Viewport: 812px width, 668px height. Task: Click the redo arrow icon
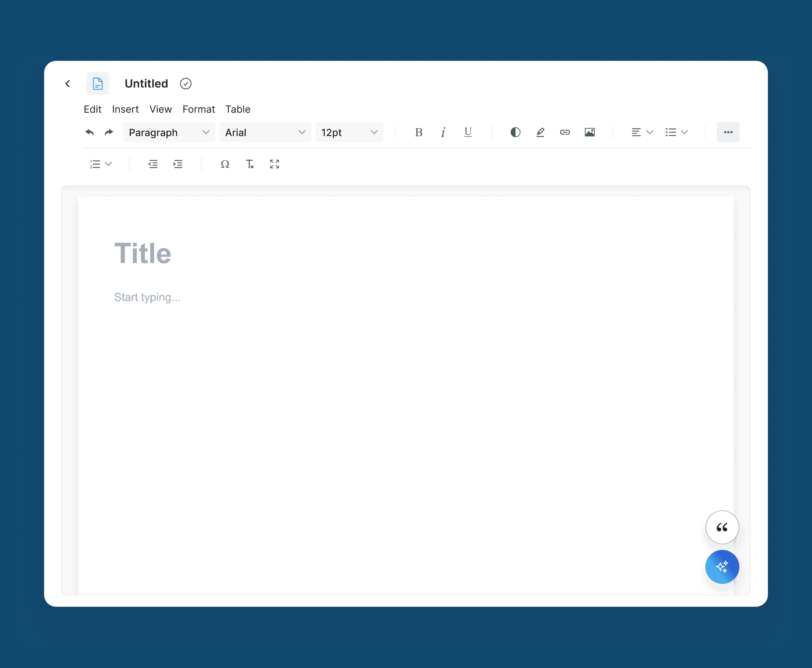pyautogui.click(x=109, y=132)
